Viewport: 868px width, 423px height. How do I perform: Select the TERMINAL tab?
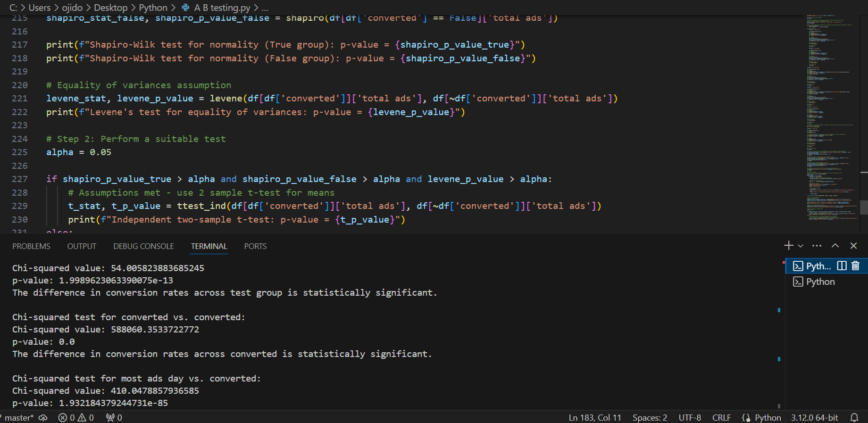click(x=209, y=246)
